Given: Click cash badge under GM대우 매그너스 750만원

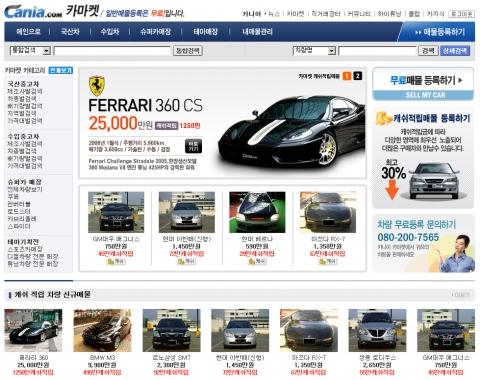Looking at the screenshot, I should 116,262.
